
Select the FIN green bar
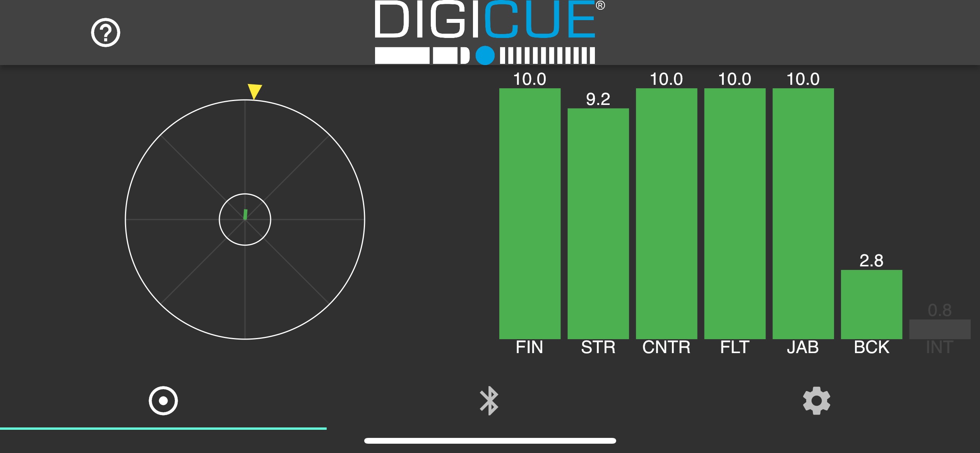[x=530, y=214]
